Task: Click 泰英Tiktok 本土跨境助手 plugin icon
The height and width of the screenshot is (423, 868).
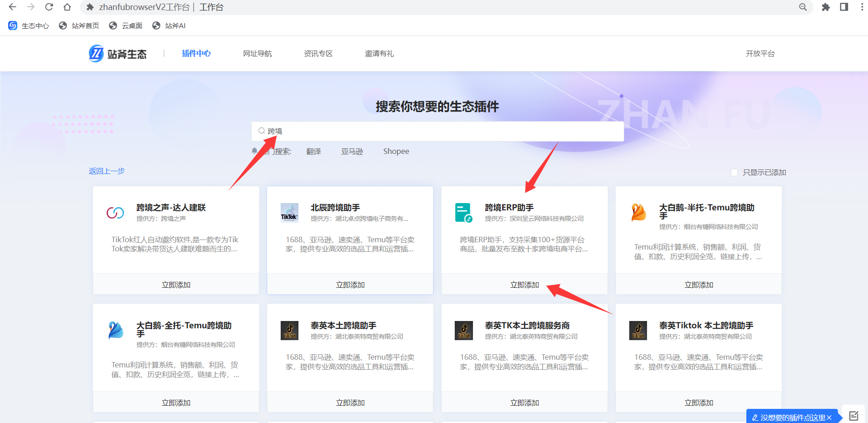Action: [638, 330]
